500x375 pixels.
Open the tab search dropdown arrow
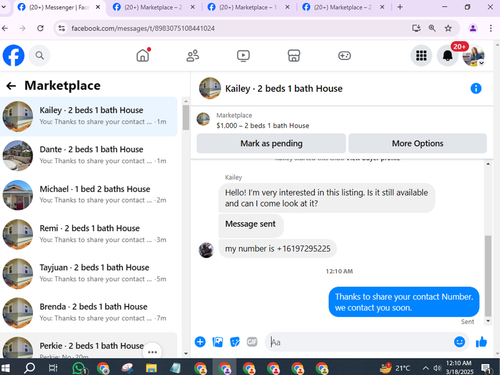pyautogui.click(x=4, y=7)
